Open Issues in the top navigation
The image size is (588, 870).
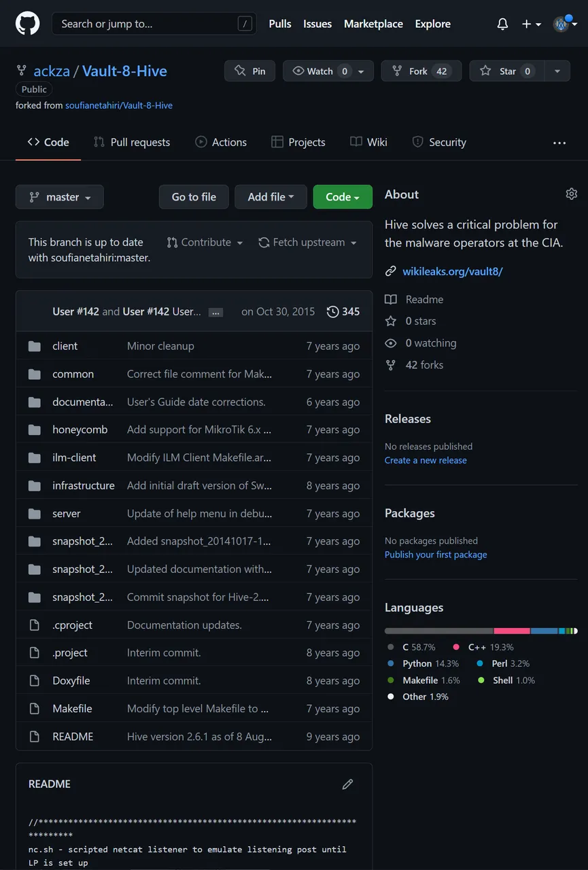coord(317,24)
